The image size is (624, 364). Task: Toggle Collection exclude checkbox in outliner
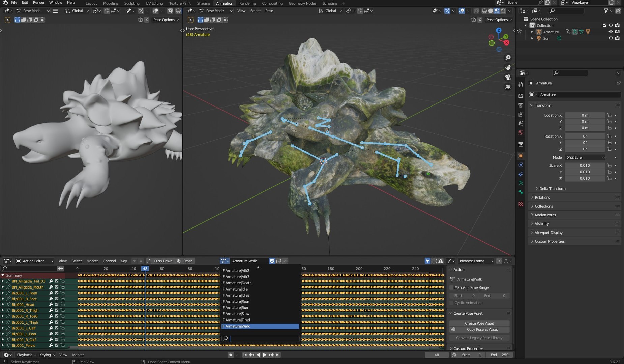(604, 25)
